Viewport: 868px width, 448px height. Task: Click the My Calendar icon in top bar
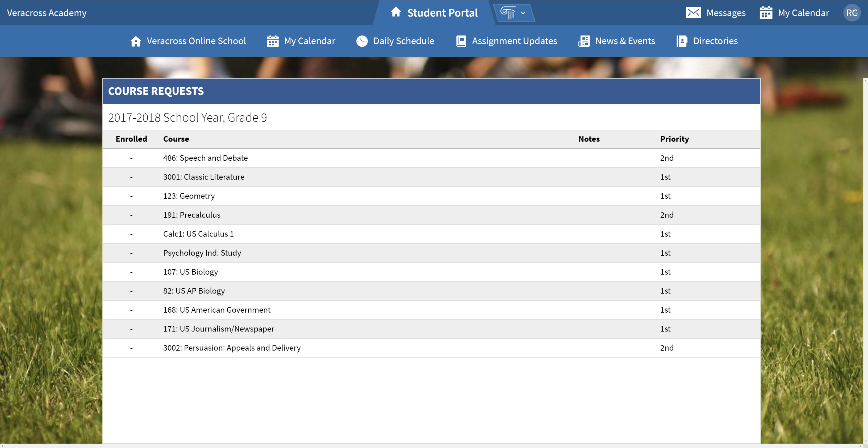[x=766, y=13]
